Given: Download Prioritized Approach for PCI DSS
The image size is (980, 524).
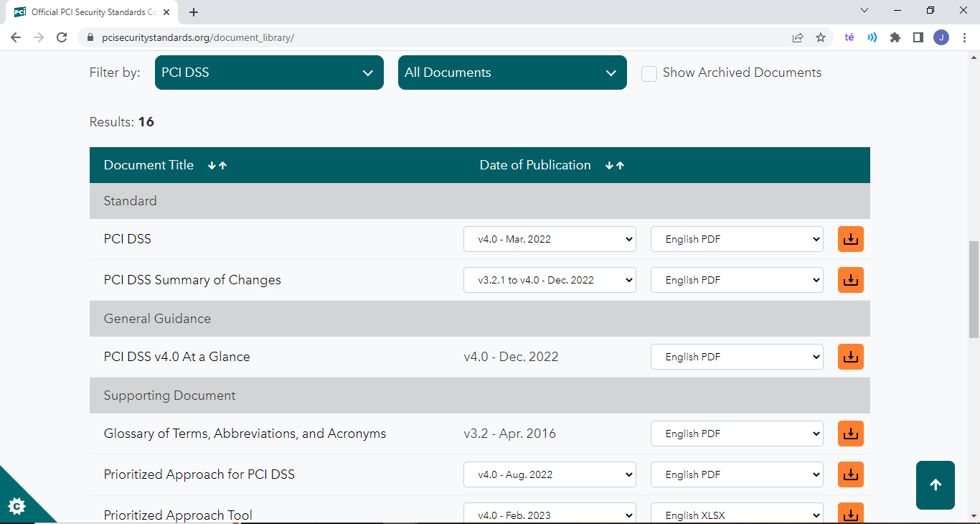Looking at the screenshot, I should pyautogui.click(x=851, y=474).
